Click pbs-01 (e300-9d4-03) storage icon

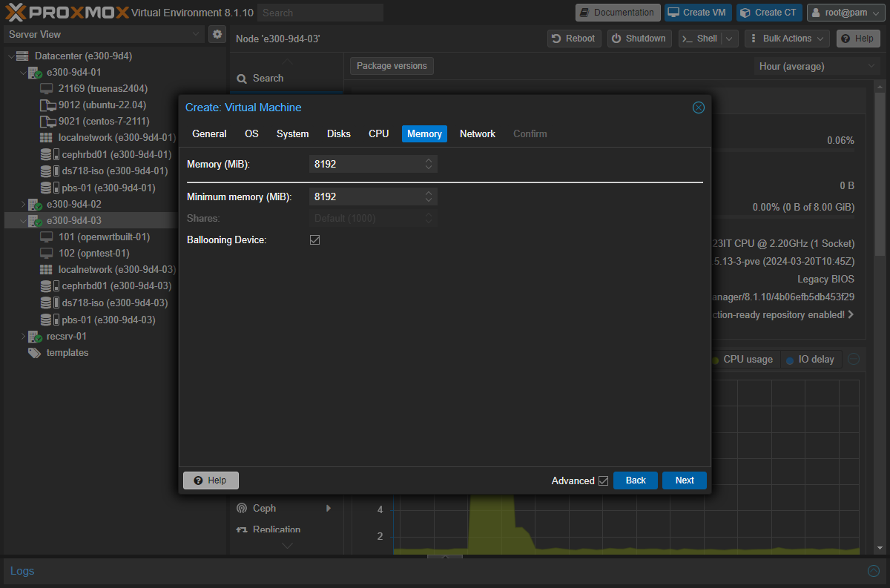(x=49, y=320)
